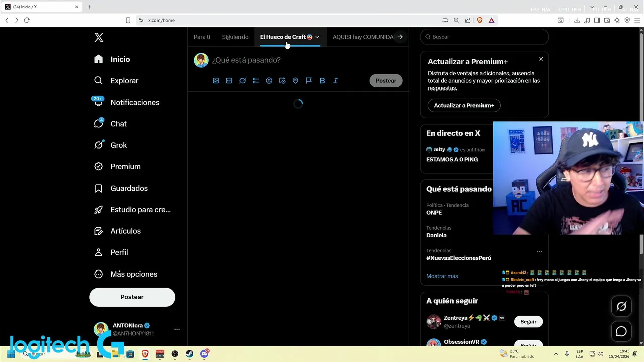
Task: Switch to Siguiendo tab
Action: tap(235, 37)
